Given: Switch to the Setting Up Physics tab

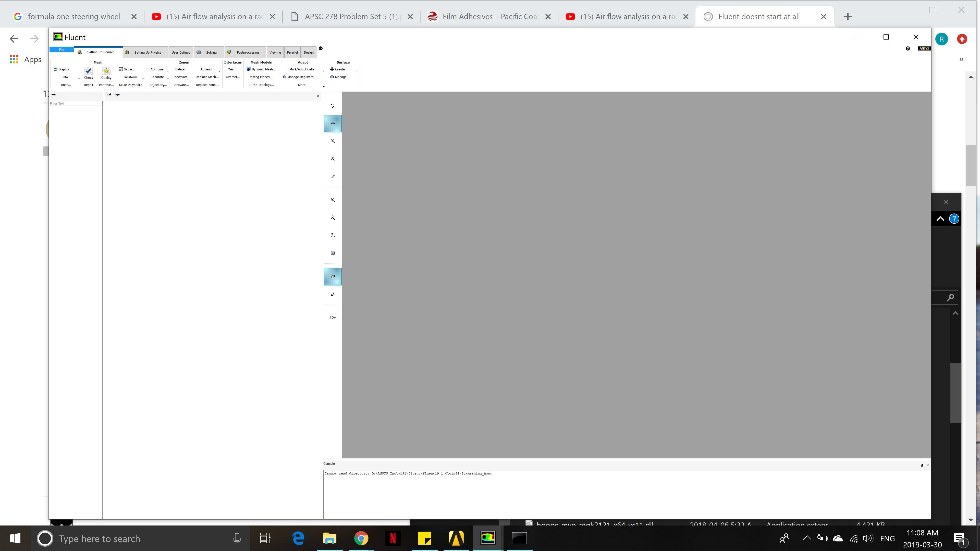Looking at the screenshot, I should coord(147,53).
